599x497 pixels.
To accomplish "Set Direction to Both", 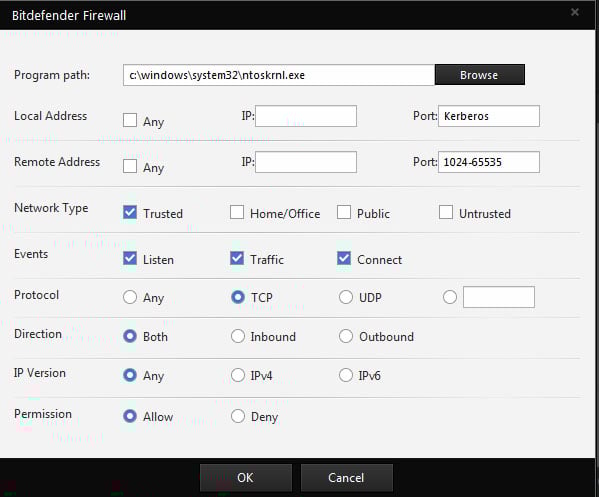I will click(x=130, y=336).
